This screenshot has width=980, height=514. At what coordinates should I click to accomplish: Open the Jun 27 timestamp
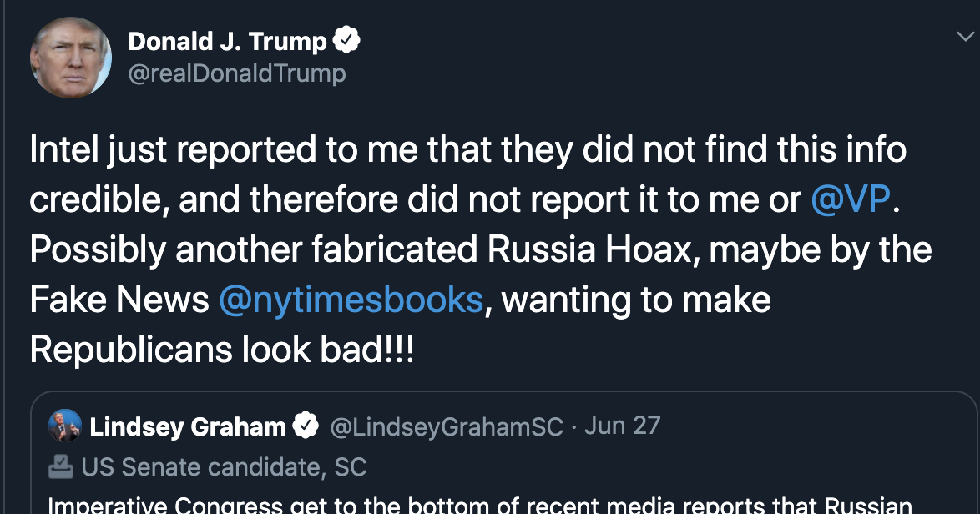(x=622, y=426)
